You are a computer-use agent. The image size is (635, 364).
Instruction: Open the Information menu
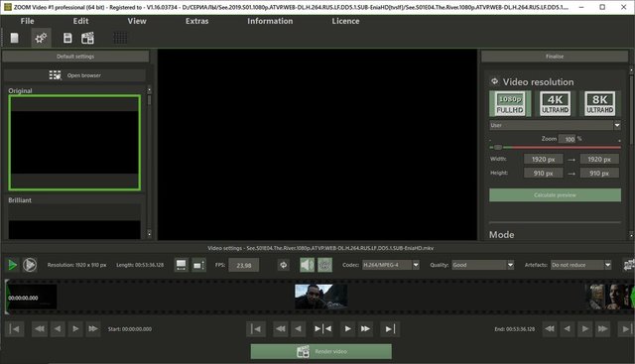[x=270, y=21]
